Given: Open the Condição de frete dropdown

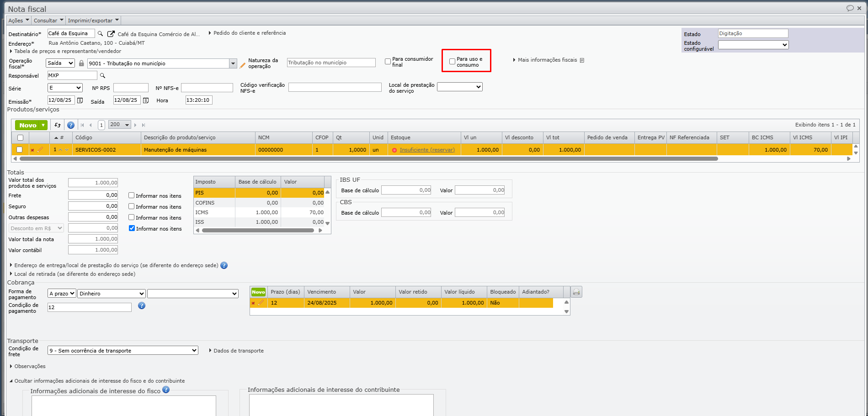Looking at the screenshot, I should tap(123, 350).
